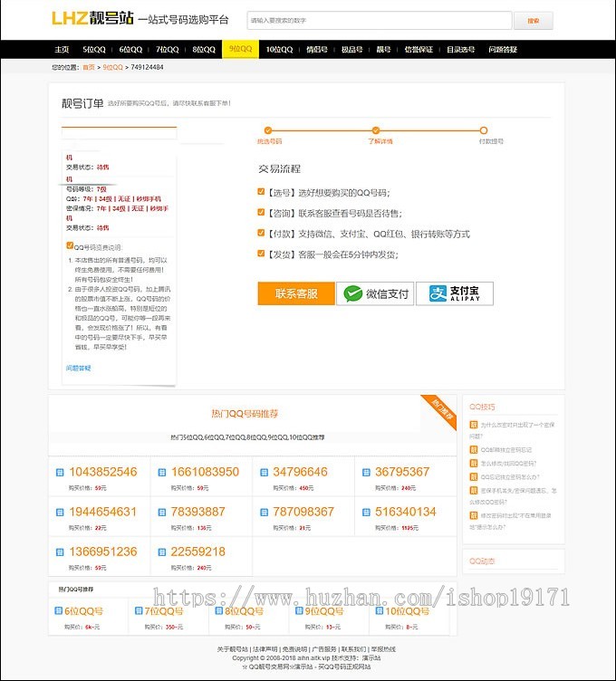Image resolution: width=616 pixels, height=681 pixels.
Task: Click the icon beside number 1366951236
Action: [60, 552]
